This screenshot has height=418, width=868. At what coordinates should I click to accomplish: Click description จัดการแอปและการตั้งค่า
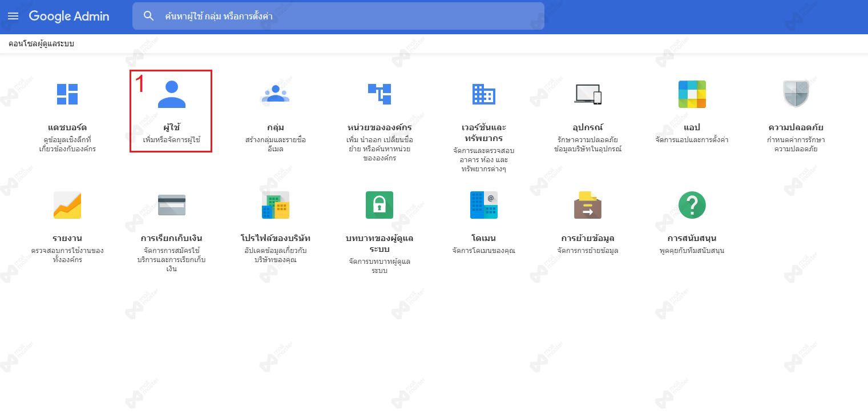[x=692, y=140]
